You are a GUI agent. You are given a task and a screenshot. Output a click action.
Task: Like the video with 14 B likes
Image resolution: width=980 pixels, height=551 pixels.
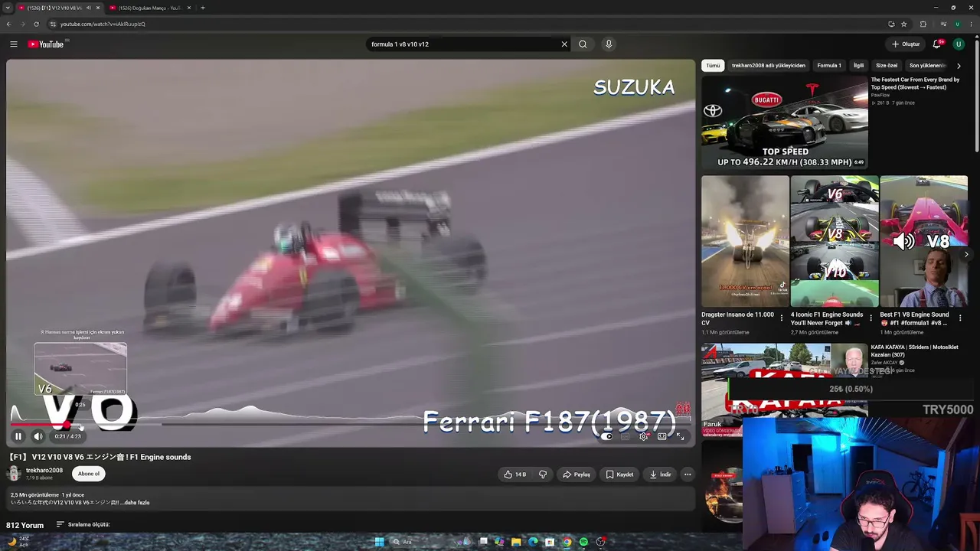[514, 474]
